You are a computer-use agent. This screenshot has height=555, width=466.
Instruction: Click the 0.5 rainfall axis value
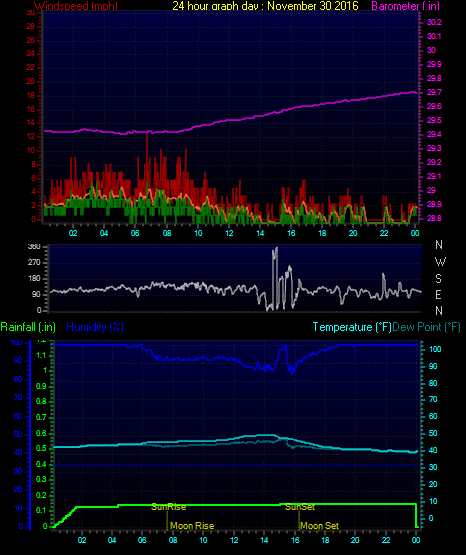[41, 448]
